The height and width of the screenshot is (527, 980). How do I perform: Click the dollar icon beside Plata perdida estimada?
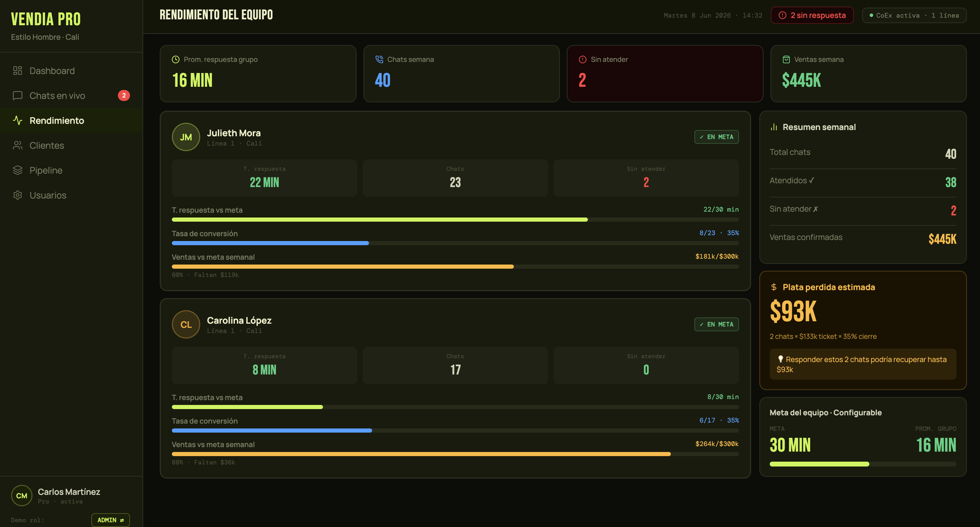(774, 287)
